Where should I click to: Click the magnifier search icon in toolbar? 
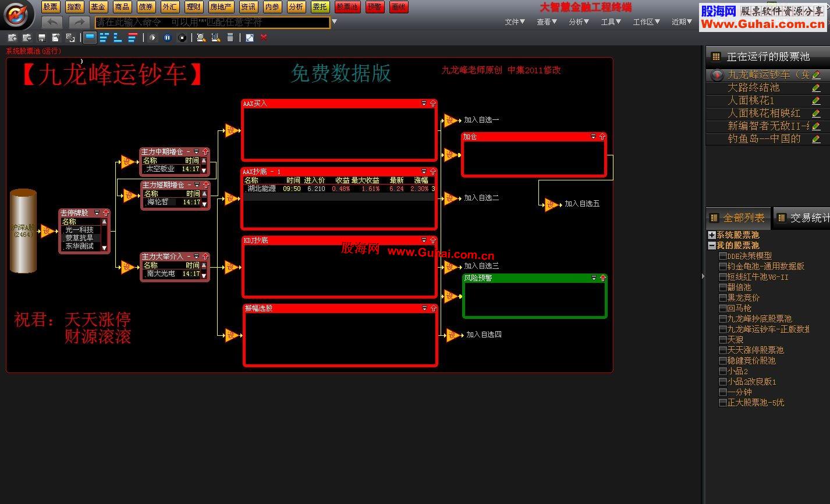201,37
